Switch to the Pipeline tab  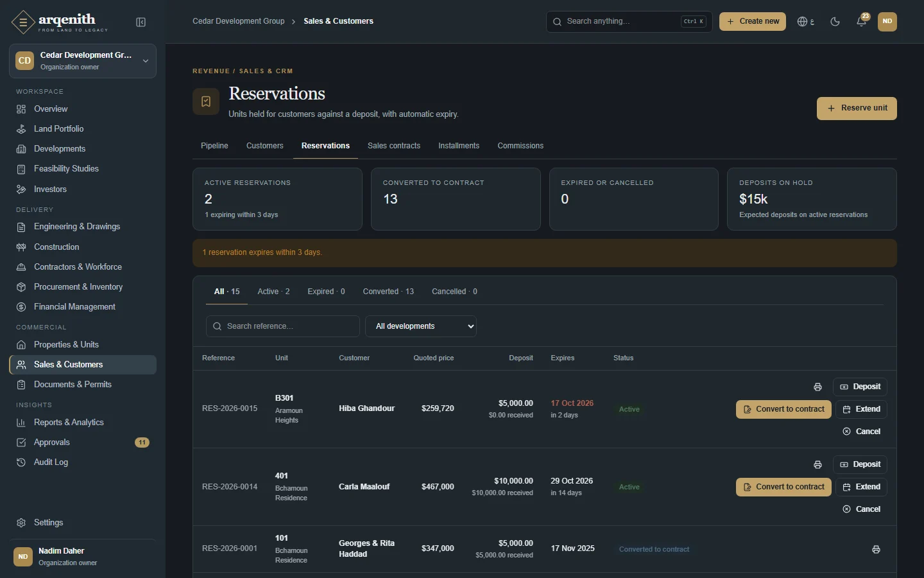click(214, 146)
